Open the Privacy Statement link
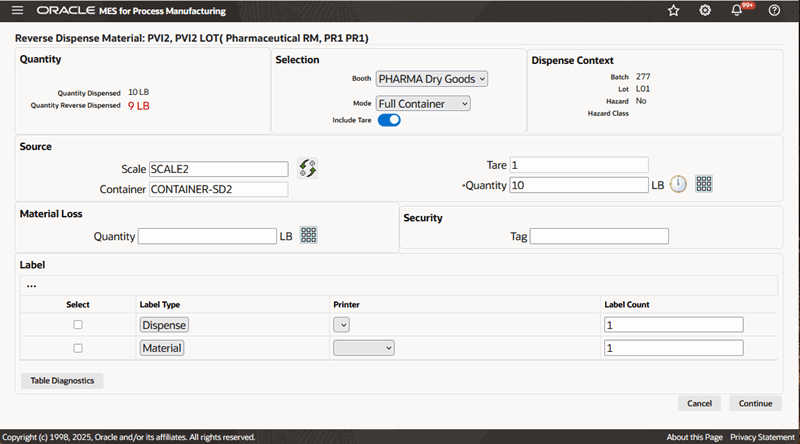Image resolution: width=800 pixels, height=444 pixels. tap(762, 437)
